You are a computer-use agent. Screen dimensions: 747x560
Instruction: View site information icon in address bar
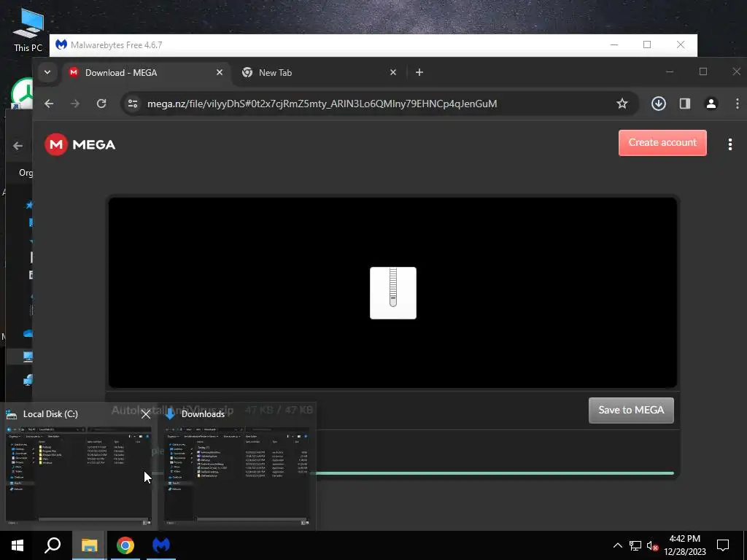point(133,104)
